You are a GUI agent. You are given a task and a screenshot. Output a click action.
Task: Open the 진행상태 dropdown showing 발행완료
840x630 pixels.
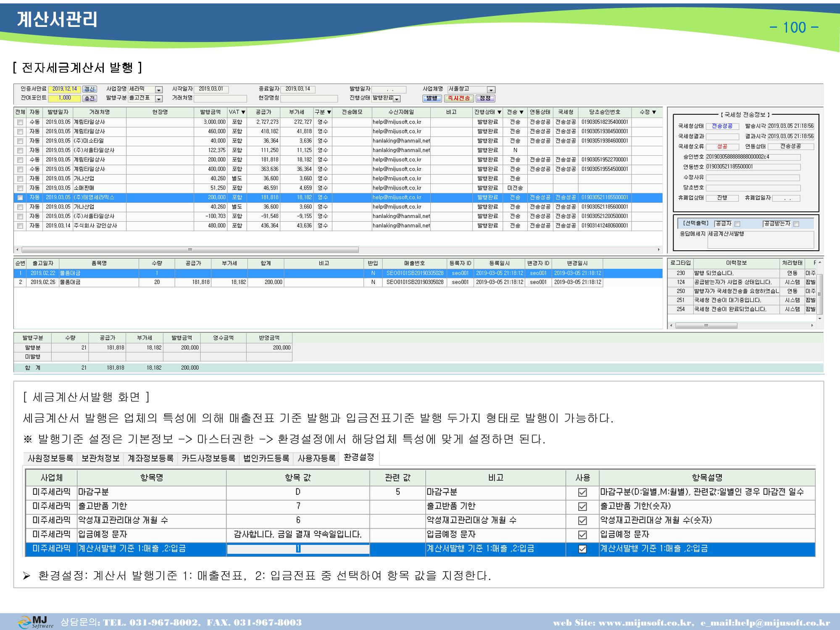pos(397,99)
